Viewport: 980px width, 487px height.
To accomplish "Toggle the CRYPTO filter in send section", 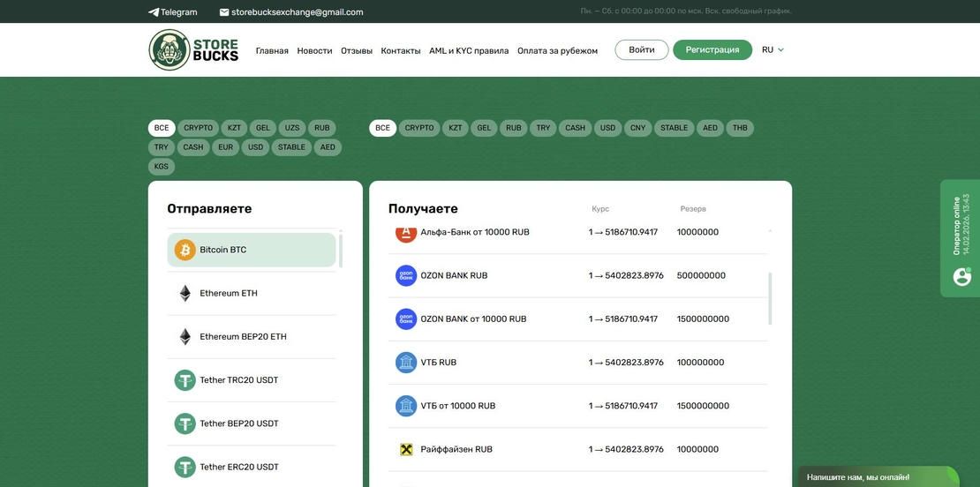I will coord(198,128).
